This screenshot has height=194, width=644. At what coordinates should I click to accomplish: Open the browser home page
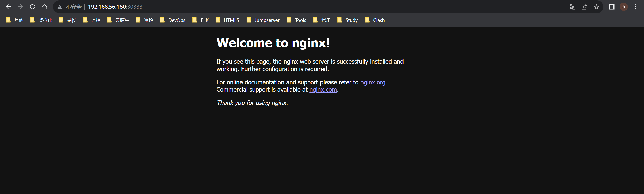coord(45,7)
